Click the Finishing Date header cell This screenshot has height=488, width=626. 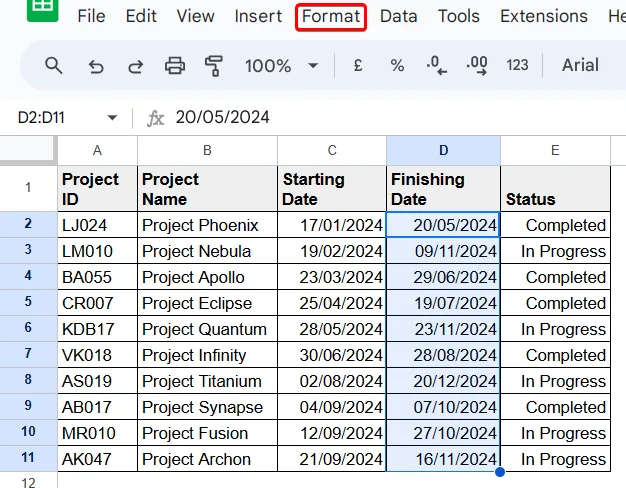click(443, 189)
